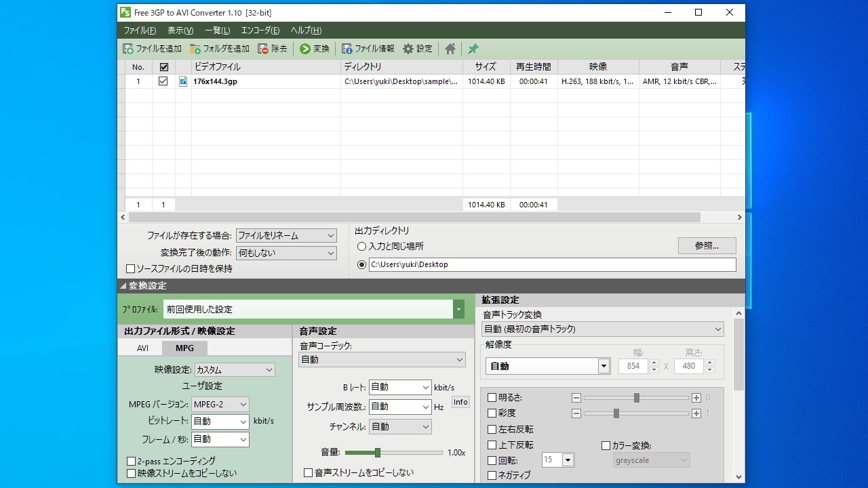Enable the 回転 checkbox
Viewport: 868px width, 488px height.
click(492, 460)
